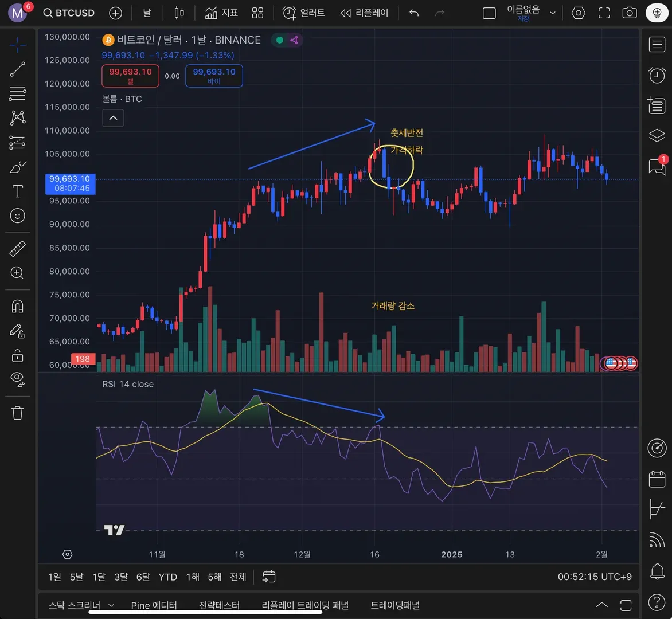Open the day interval selector
Viewport: 672px width, 619px height.
point(147,13)
